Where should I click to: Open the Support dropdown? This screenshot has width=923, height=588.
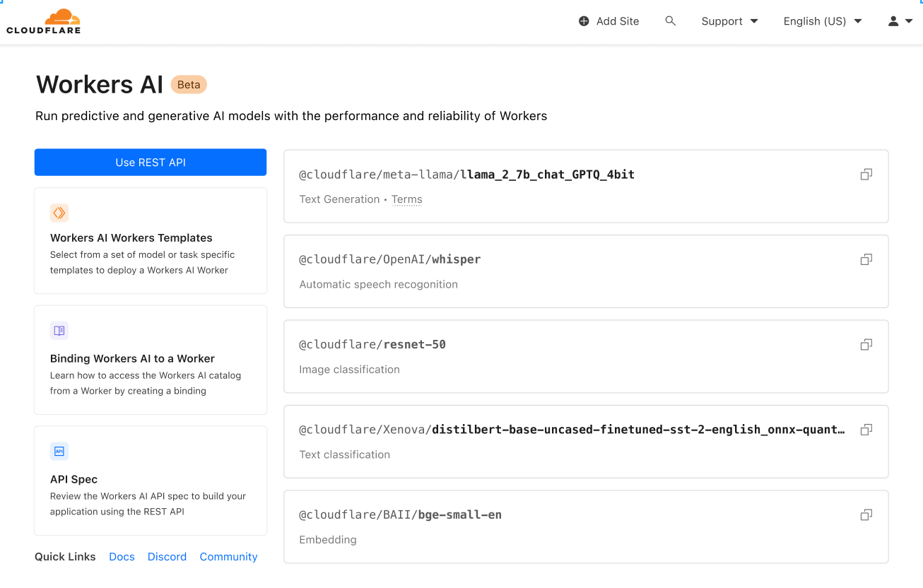pos(729,20)
